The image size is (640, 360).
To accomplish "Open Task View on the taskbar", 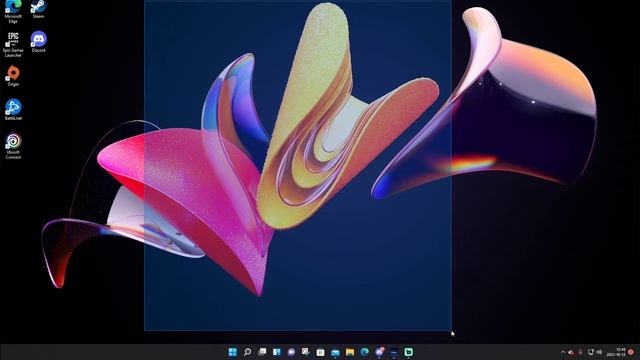I will (x=262, y=352).
